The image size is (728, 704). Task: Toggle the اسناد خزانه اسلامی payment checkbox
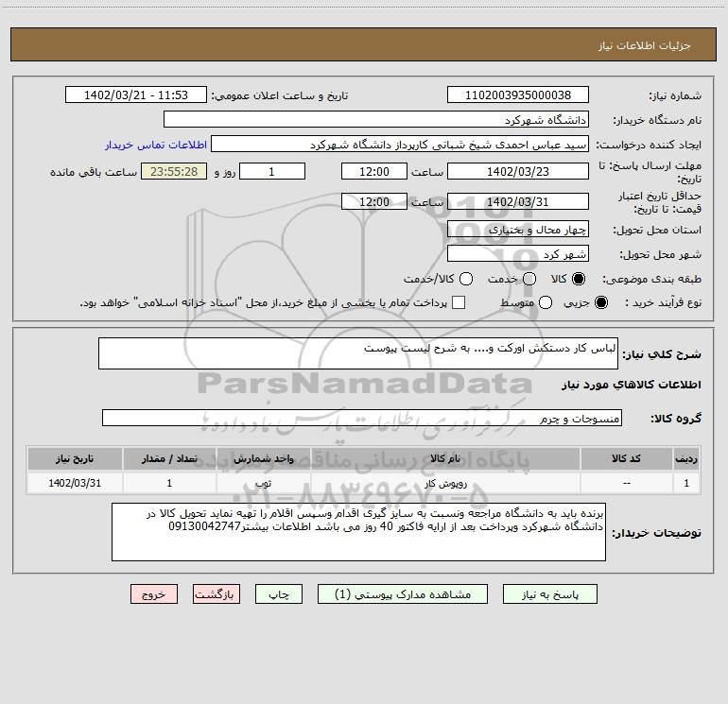[x=459, y=302]
